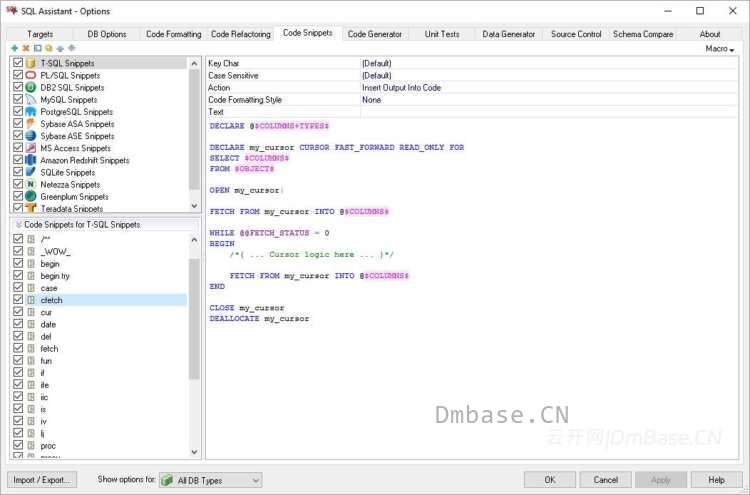Screen dimensions: 750x495
Task: Click the Sybase ASE Snippets globe icon
Action: pyautogui.click(x=31, y=136)
